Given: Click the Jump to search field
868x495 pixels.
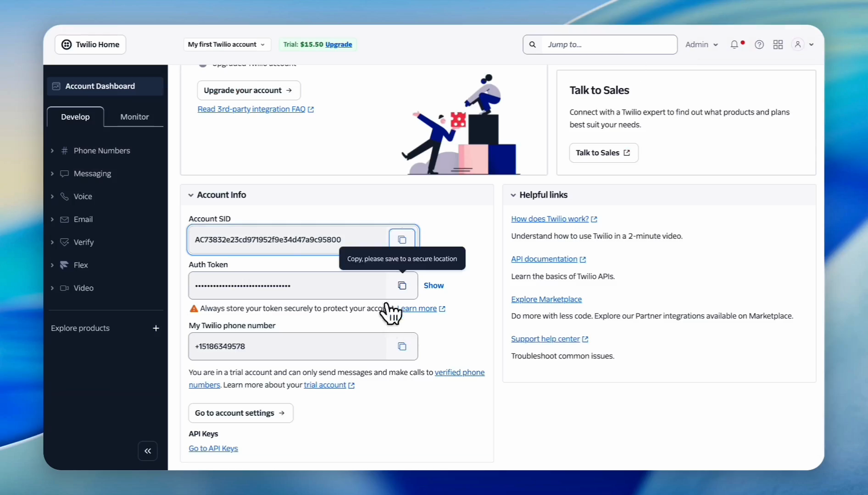Looking at the screenshot, I should point(608,44).
